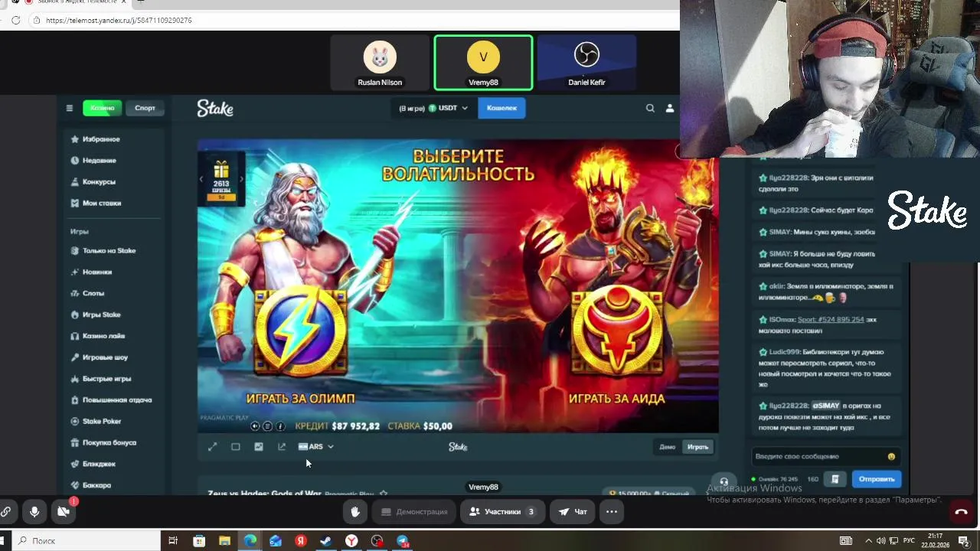Image resolution: width=980 pixels, height=551 pixels.
Task: Select the Казино section
Action: 102,108
